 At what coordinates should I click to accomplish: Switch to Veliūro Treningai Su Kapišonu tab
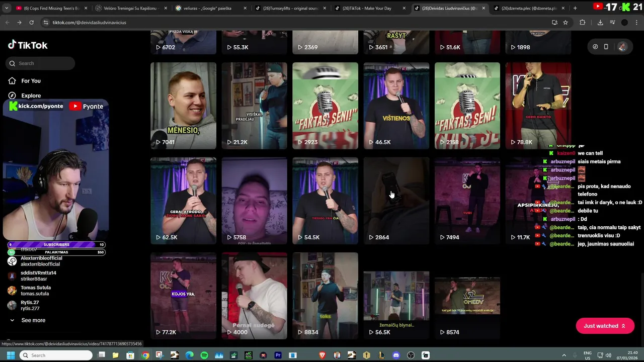pyautogui.click(x=130, y=8)
